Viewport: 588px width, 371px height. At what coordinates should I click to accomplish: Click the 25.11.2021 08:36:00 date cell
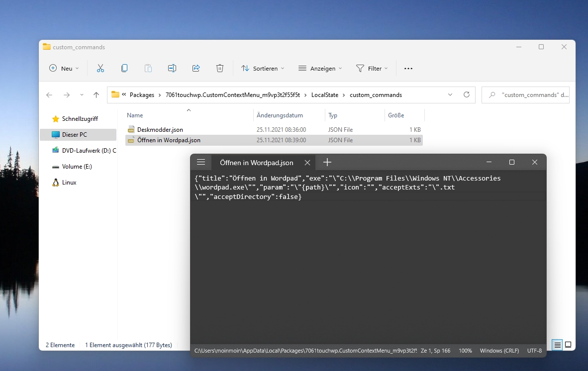pos(281,130)
